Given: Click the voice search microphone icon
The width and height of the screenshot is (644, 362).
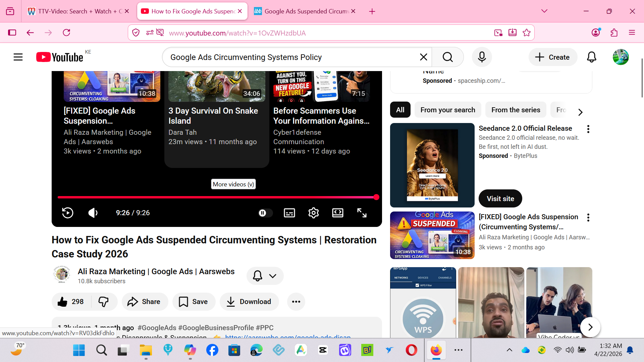Looking at the screenshot, I should [482, 57].
